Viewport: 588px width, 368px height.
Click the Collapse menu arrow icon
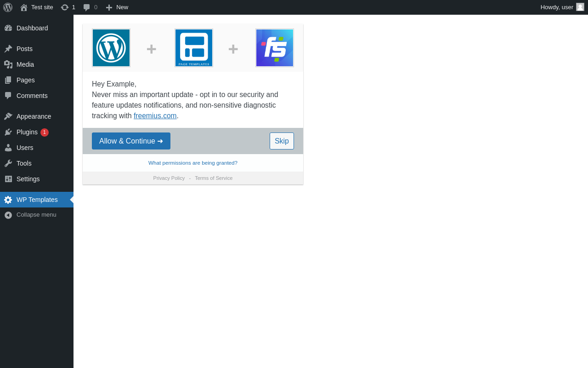pyautogui.click(x=8, y=215)
